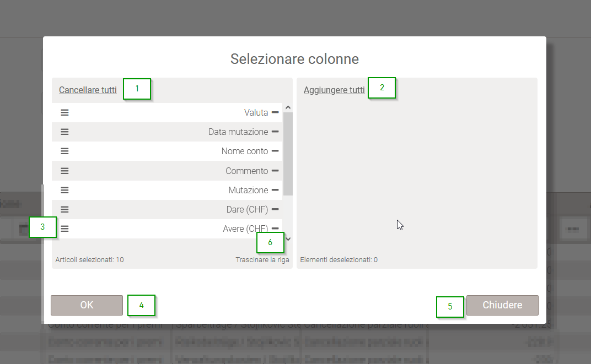The height and width of the screenshot is (364, 591).
Task: Remove Commento column with minus icon
Action: tap(275, 171)
